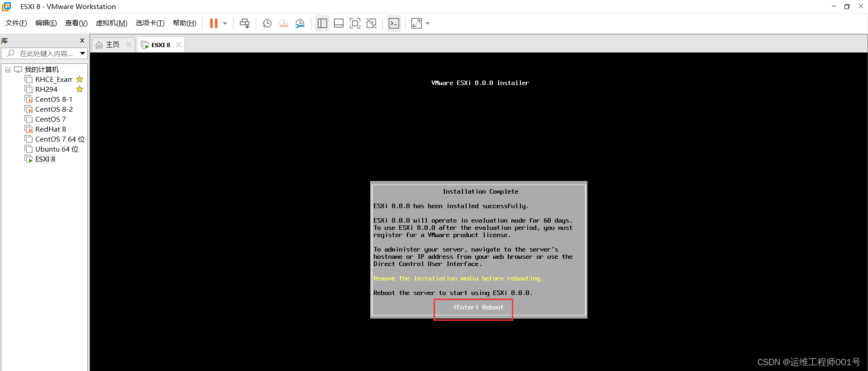
Task: Open the stretch mode dropdown arrow
Action: coord(428,24)
